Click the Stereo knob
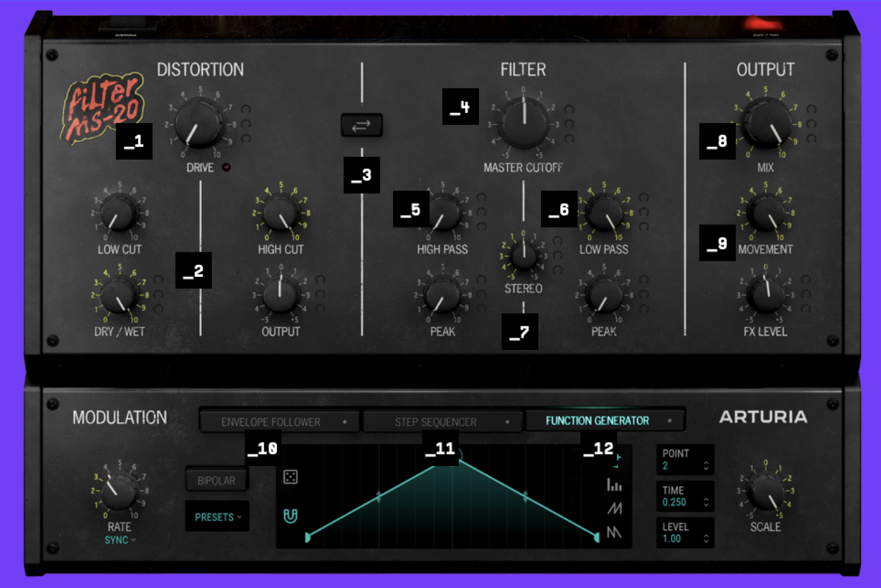This screenshot has height=588, width=881. [523, 255]
